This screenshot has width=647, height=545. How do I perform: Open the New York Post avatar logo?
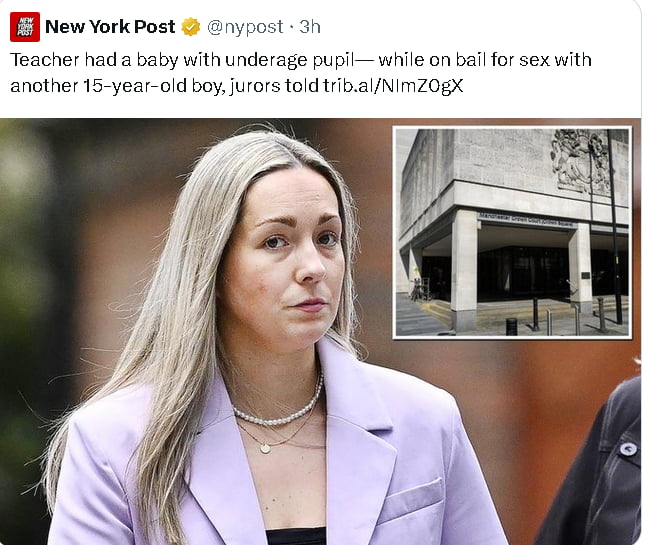pyautogui.click(x=25, y=27)
